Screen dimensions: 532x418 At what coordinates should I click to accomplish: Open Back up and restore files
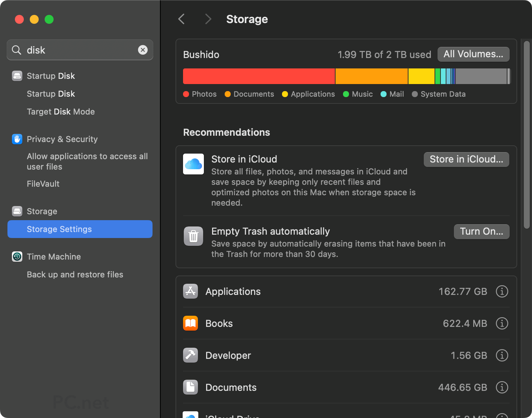75,274
